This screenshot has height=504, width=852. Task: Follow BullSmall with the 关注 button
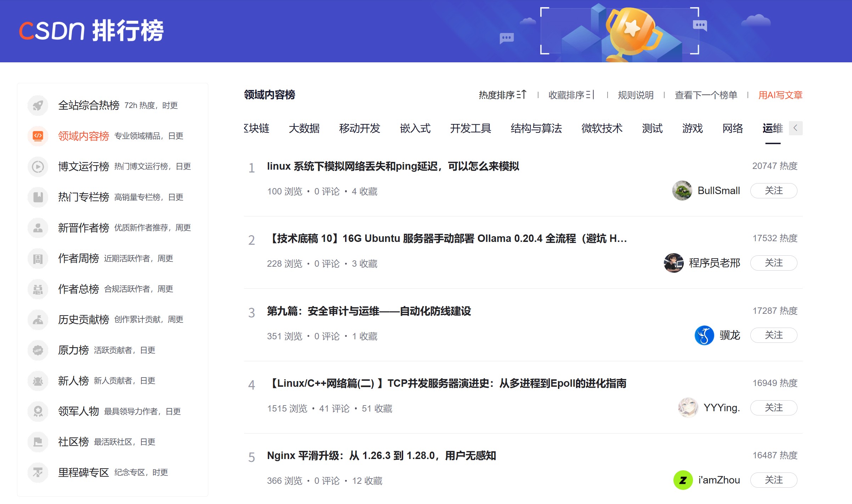coord(774,191)
